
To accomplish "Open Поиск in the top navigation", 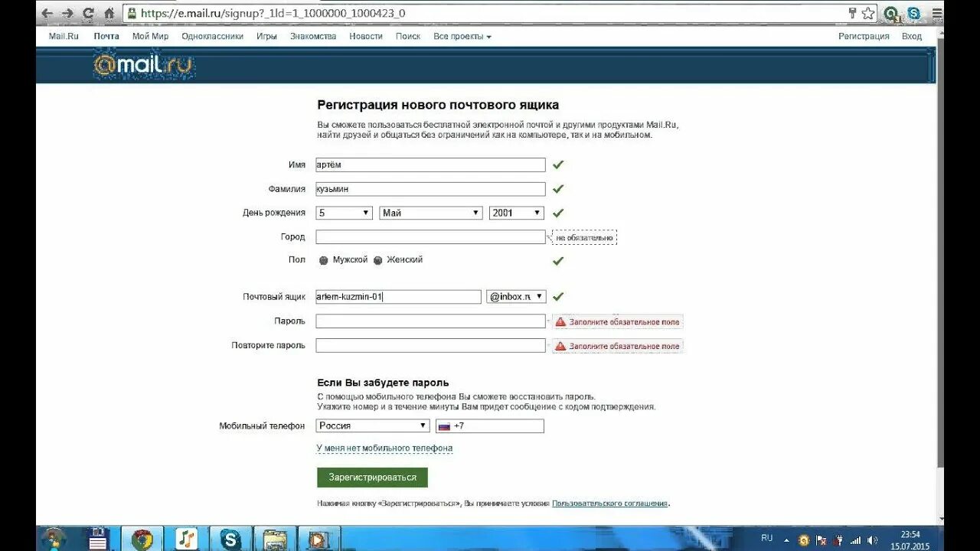I will click(x=408, y=36).
